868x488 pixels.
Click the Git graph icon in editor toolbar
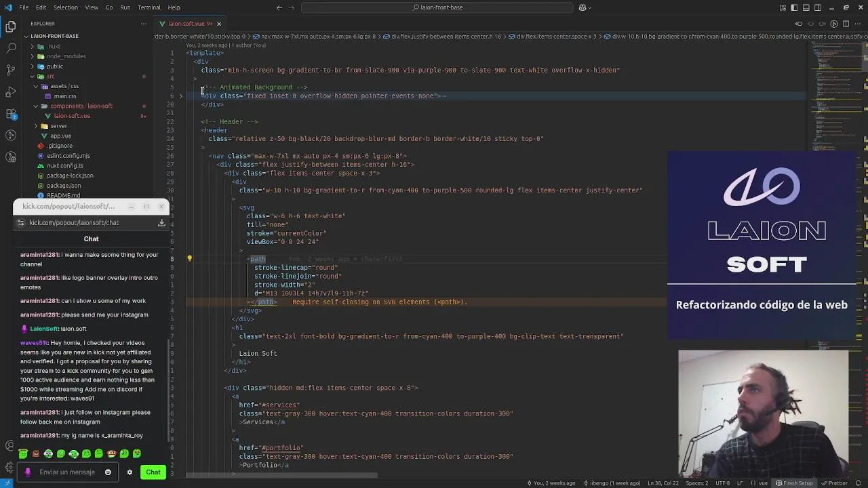coord(834,24)
